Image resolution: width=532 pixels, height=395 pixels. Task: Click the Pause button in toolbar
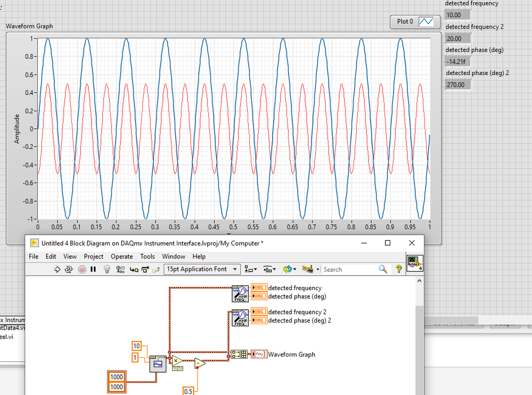(93, 269)
